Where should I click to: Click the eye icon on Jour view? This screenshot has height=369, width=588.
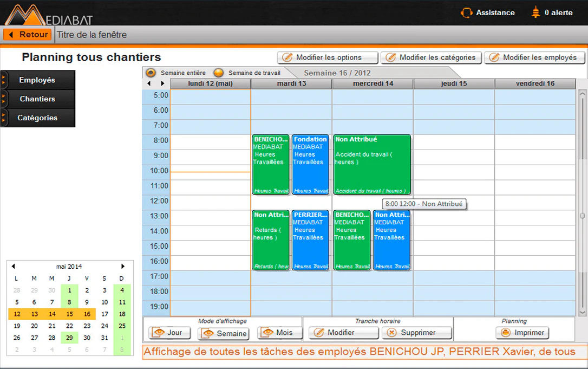(159, 333)
